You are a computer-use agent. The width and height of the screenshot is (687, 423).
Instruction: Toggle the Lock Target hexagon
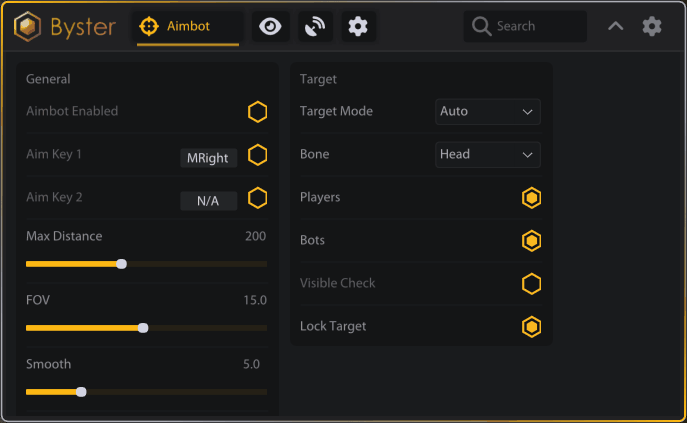[532, 327]
